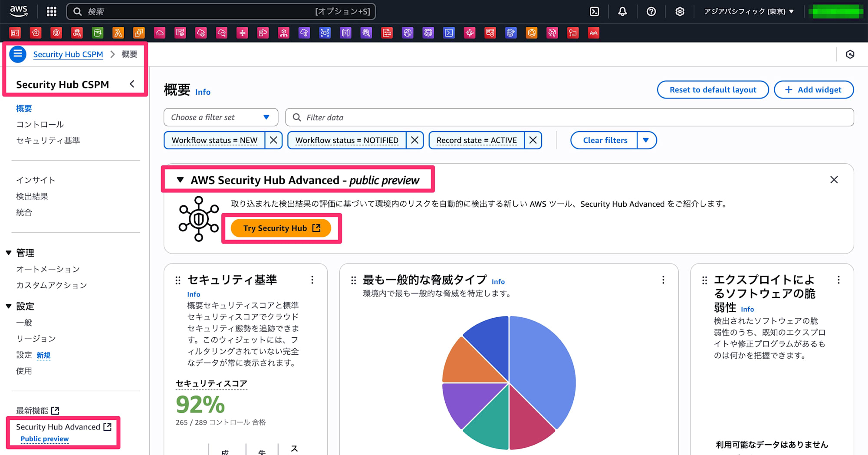868x455 pixels.
Task: Open the CloudWatch cloud-magnifier shortcut
Action: [221, 33]
